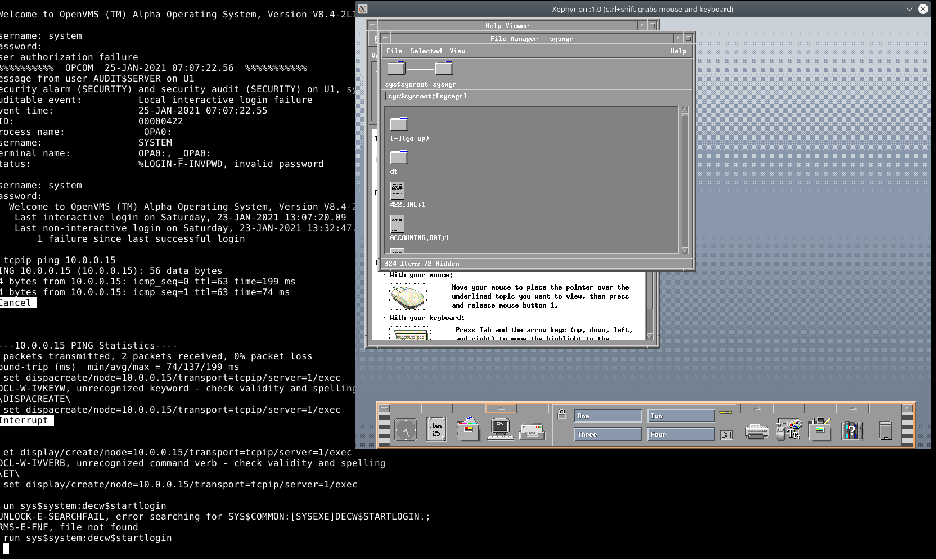
Task: Open the terminal computer icon on panel
Action: (x=500, y=430)
